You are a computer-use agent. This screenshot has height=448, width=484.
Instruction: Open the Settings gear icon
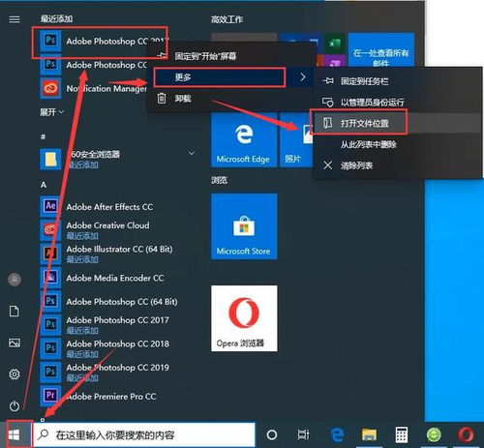15,374
